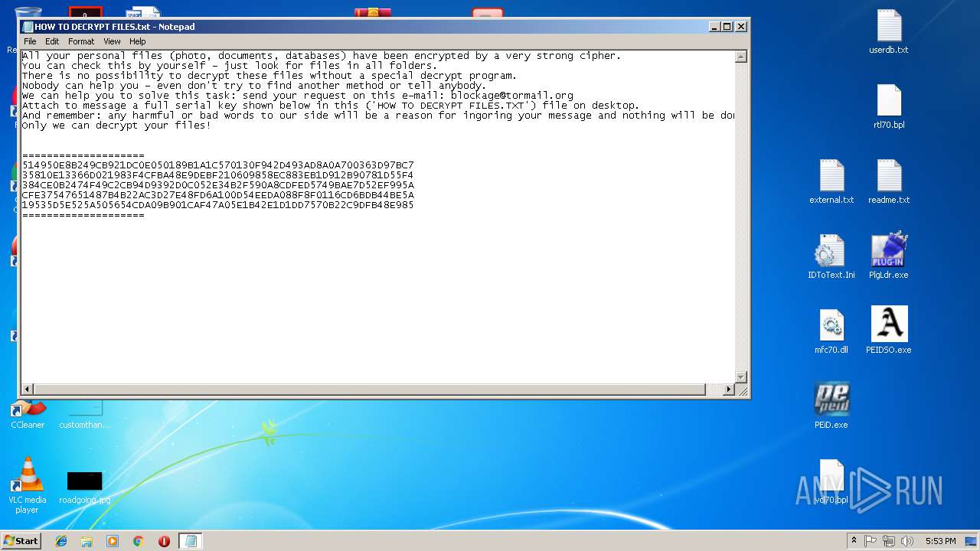The image size is (980, 551).
Task: Select the PEiD.exe desktop icon
Action: (x=831, y=406)
